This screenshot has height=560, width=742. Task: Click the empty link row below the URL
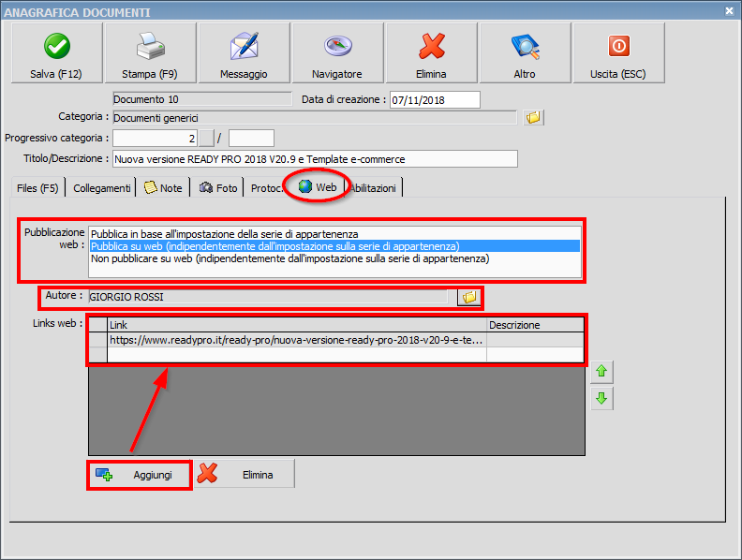[297, 355]
